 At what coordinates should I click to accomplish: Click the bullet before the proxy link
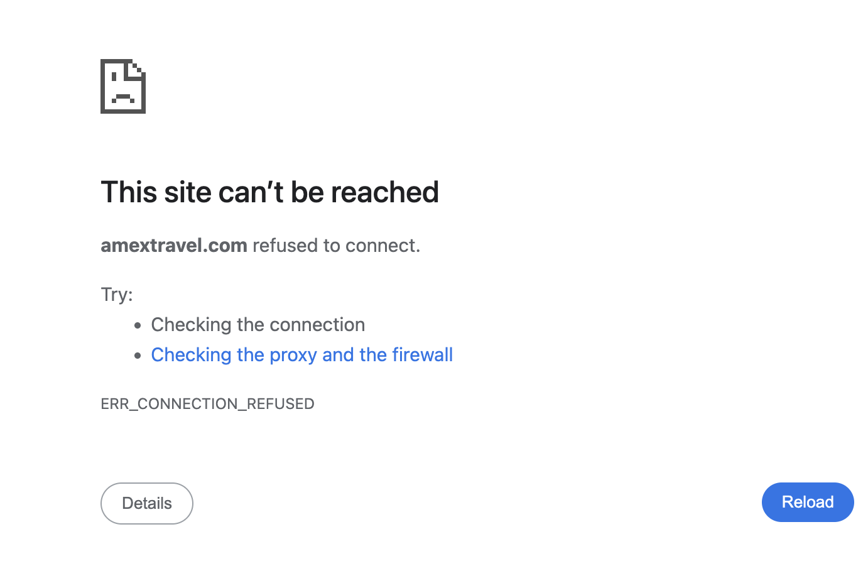click(x=138, y=356)
